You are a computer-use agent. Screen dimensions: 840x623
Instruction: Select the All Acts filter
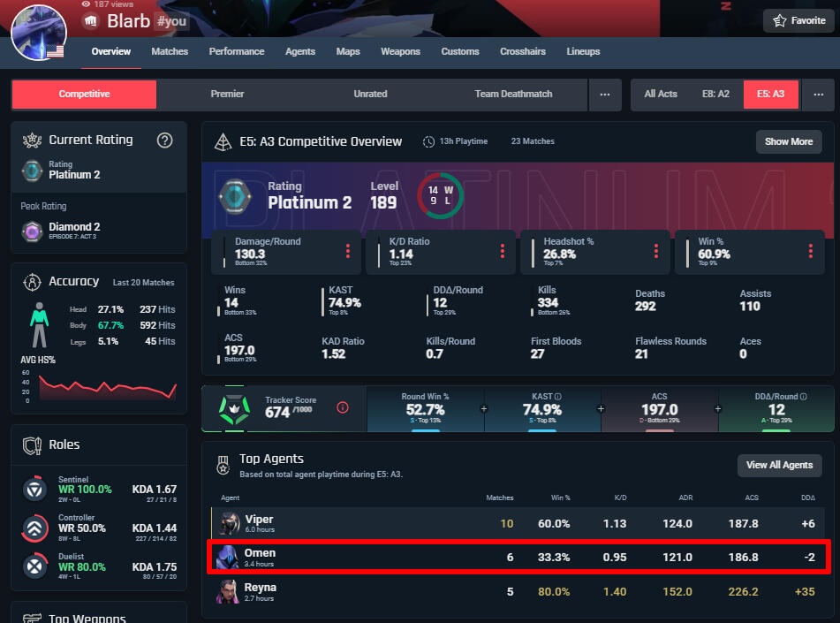661,94
